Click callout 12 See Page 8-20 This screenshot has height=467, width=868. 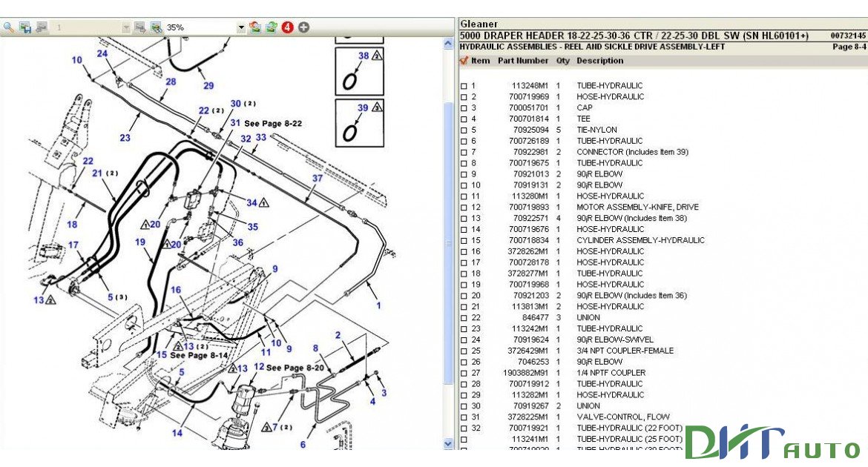click(259, 366)
